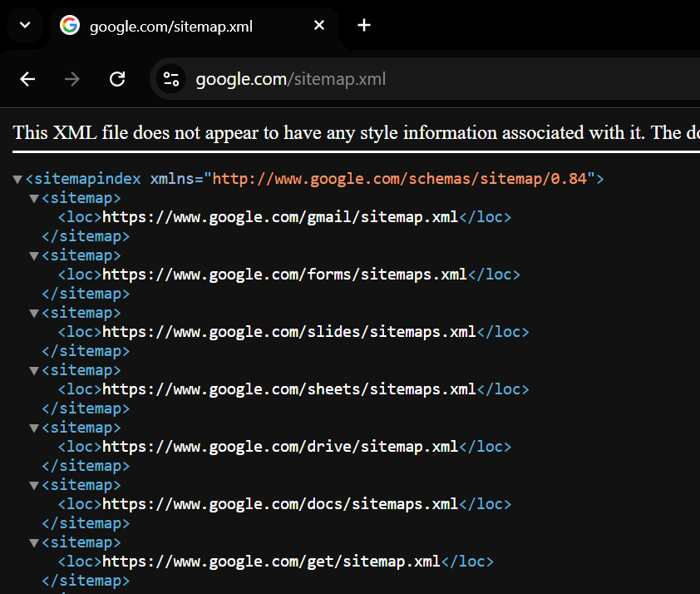Click the slides/sitemaps.xml loc URL text
Screen dimensions: 700x594
[289, 332]
